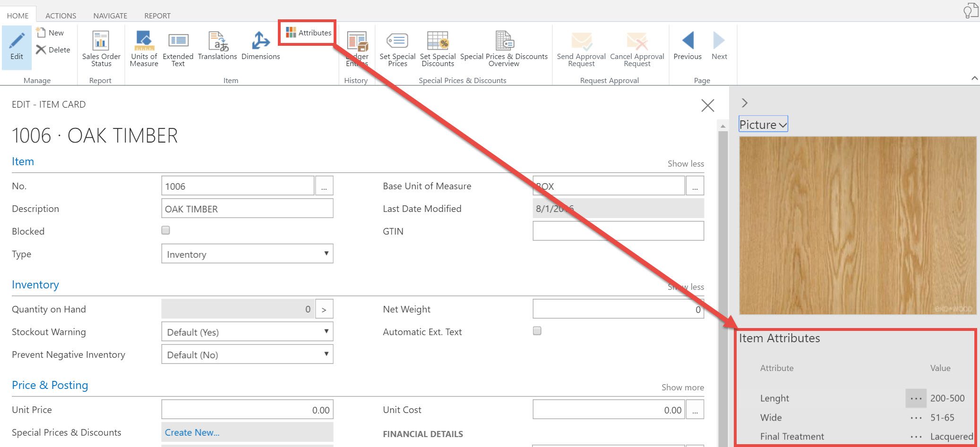This screenshot has width=980, height=447.
Task: Enable Automatic Ext. Text
Action: [x=537, y=331]
